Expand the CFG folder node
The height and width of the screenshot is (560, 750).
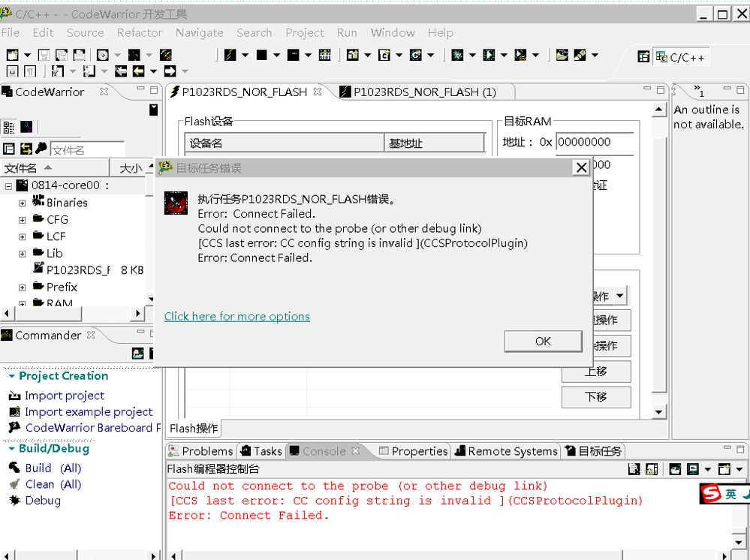pyautogui.click(x=22, y=220)
